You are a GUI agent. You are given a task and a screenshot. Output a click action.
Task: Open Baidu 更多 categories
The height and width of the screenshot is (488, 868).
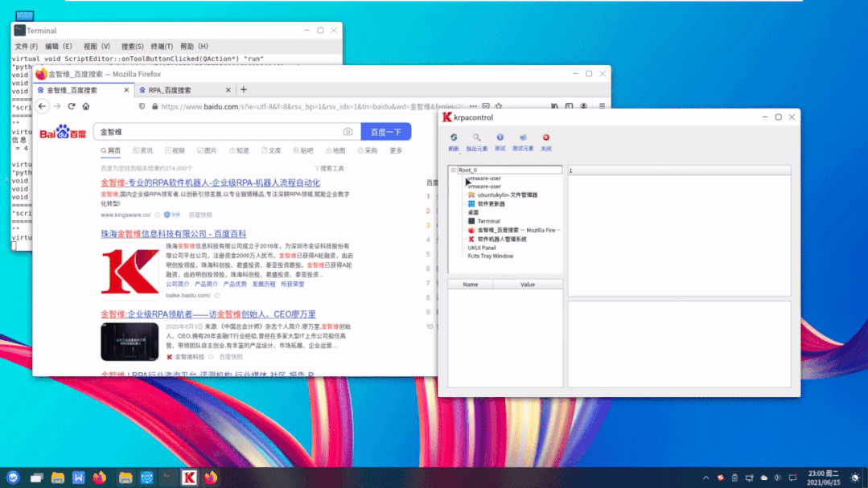coord(396,150)
